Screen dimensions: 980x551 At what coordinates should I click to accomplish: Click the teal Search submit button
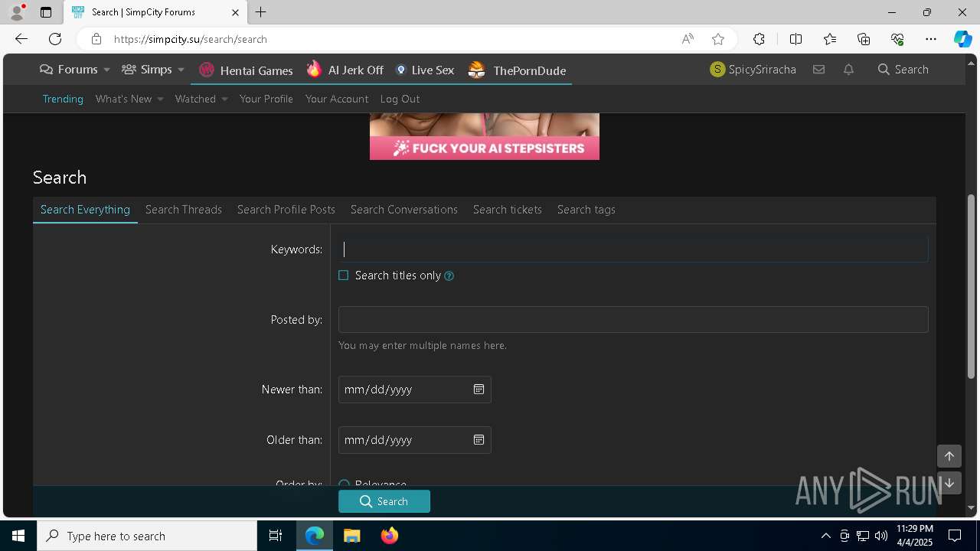tap(384, 501)
